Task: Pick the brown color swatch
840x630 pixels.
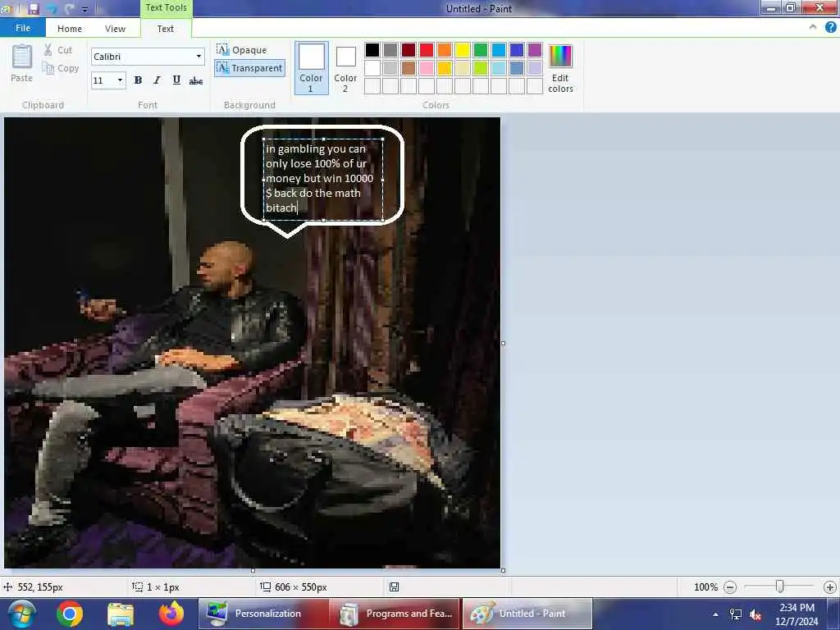Action: pyautogui.click(x=409, y=67)
